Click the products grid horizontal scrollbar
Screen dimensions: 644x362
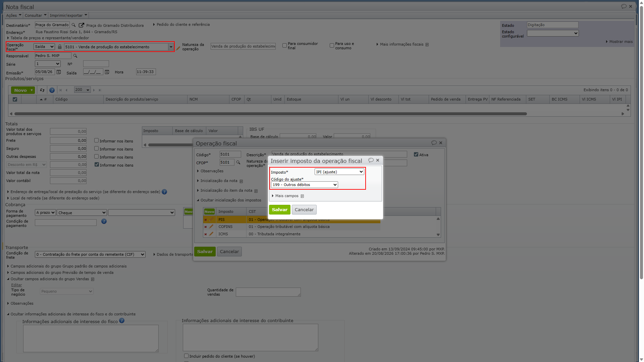(x=270, y=114)
